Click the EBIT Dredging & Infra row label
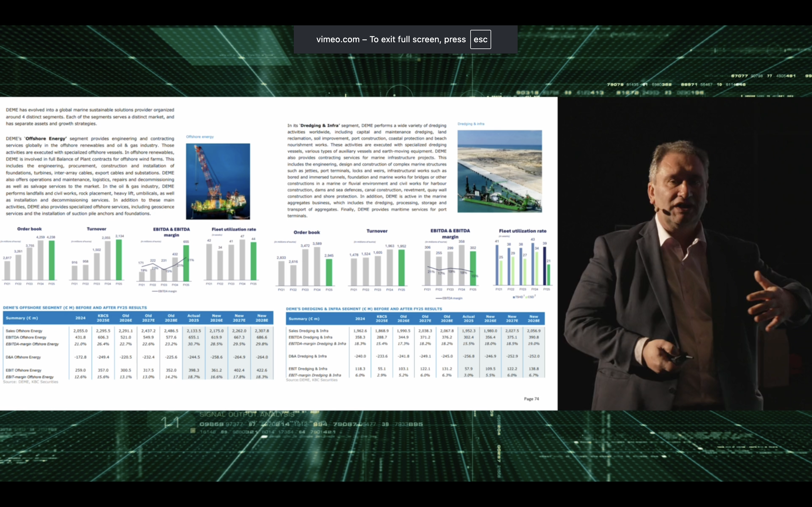Image resolution: width=812 pixels, height=507 pixels. [x=308, y=369]
